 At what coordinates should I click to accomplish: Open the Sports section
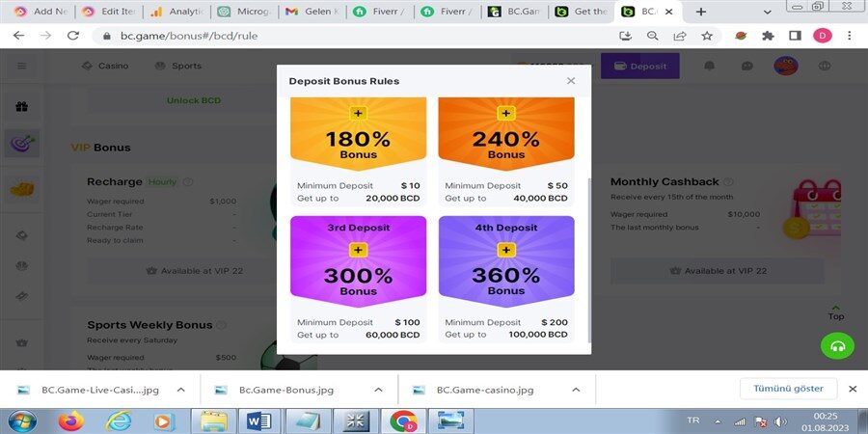(178, 66)
